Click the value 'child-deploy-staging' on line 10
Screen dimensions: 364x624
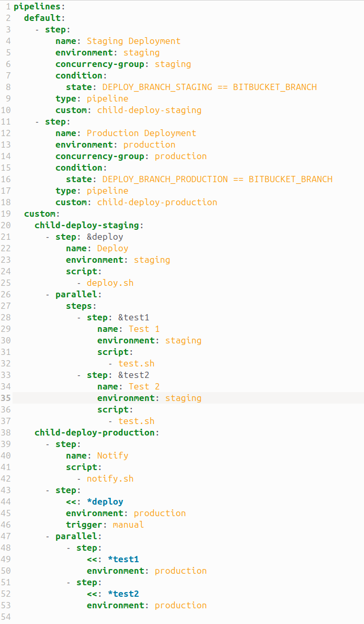150,110
